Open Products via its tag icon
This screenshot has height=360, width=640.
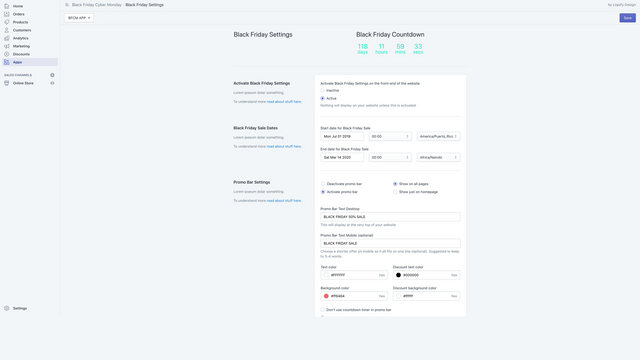click(x=7, y=22)
